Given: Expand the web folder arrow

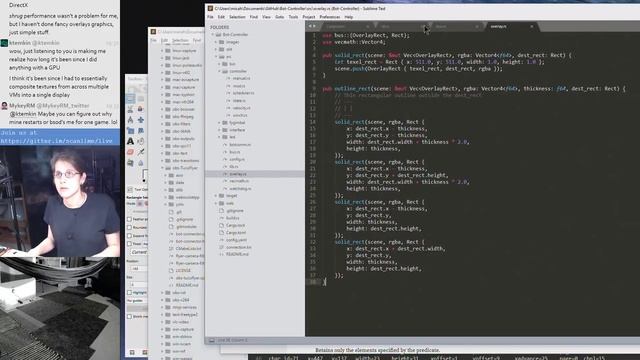Looking at the screenshot, I should (x=216, y=203).
